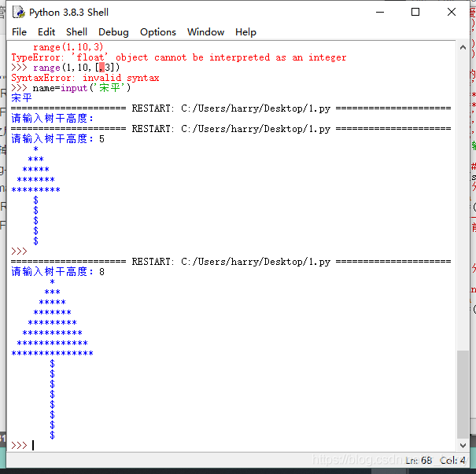Click the range(1,10,[,3]) command line
The height and width of the screenshot is (474, 476).
(65, 68)
